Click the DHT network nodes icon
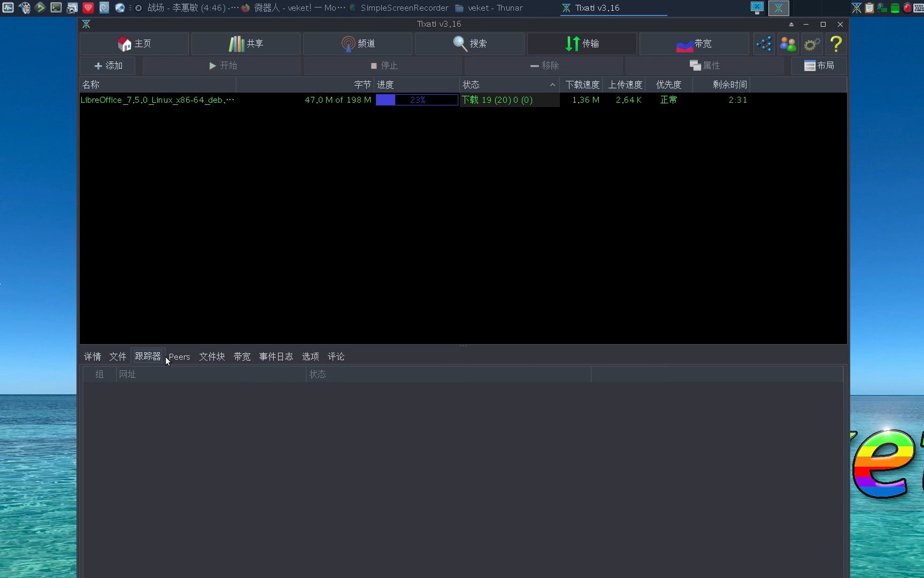Image resolution: width=924 pixels, height=578 pixels. coord(764,44)
